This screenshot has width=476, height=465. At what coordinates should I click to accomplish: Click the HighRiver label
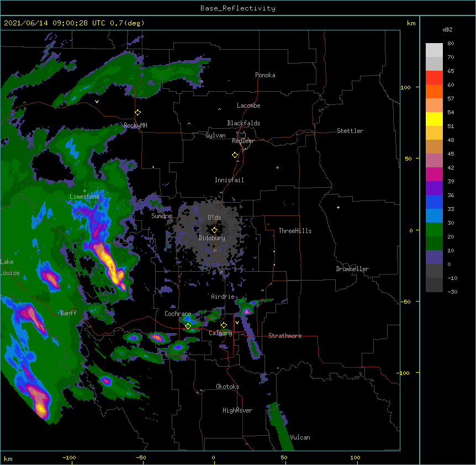[x=237, y=410]
